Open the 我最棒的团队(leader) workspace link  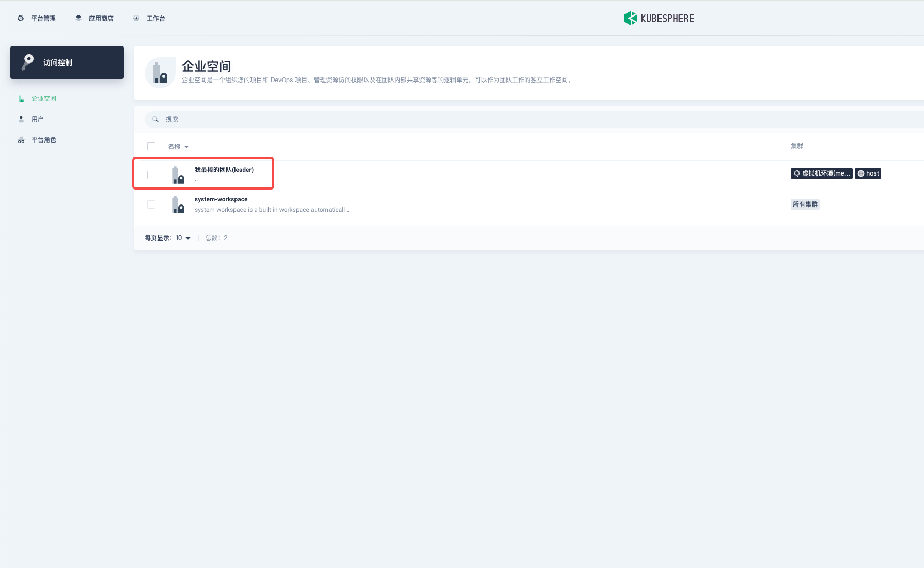(224, 170)
